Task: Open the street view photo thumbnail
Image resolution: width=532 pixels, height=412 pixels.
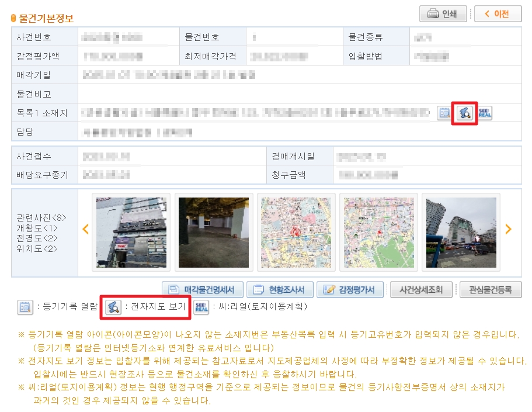Action: [461, 233]
